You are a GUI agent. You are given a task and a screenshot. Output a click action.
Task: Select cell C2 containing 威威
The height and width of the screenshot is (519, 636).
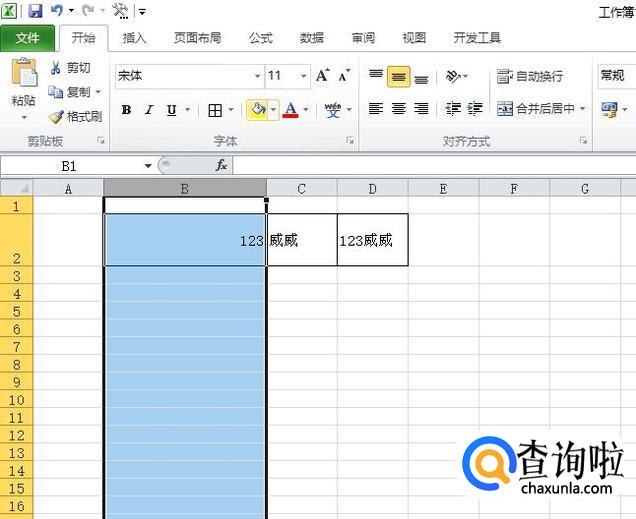[x=302, y=240]
